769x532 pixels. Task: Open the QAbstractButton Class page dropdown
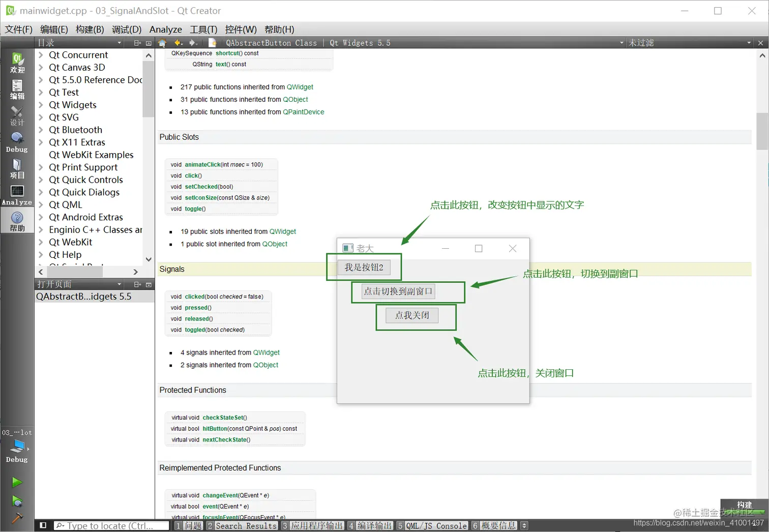pyautogui.click(x=424, y=43)
